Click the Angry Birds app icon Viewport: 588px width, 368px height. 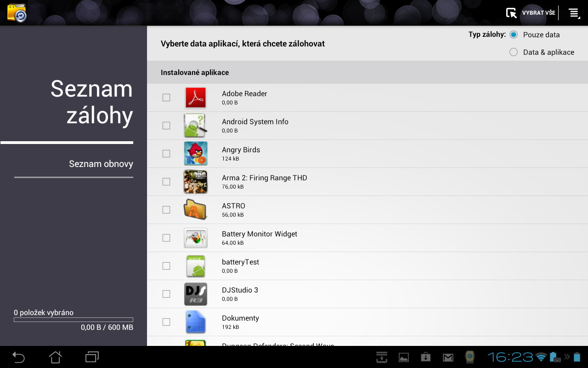196,153
